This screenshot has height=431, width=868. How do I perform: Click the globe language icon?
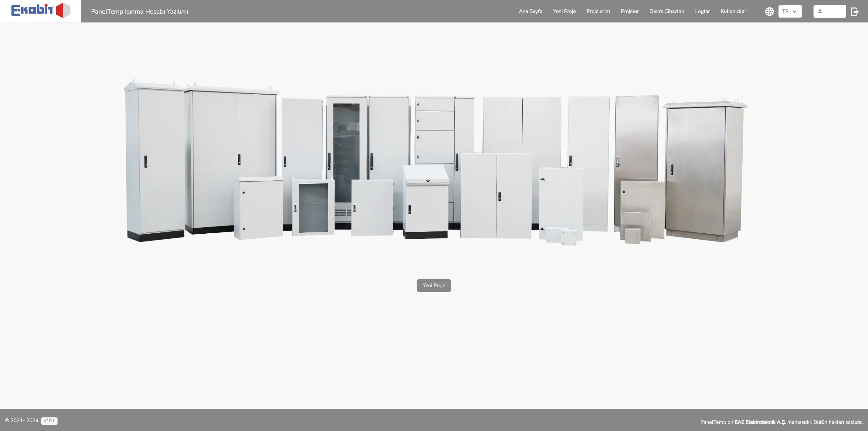click(x=769, y=12)
